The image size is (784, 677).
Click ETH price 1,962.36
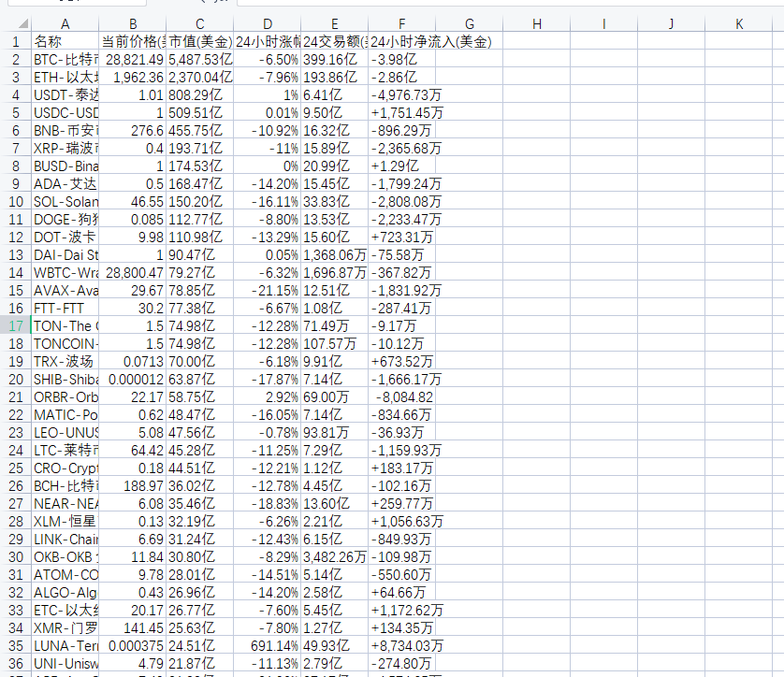coord(133,78)
